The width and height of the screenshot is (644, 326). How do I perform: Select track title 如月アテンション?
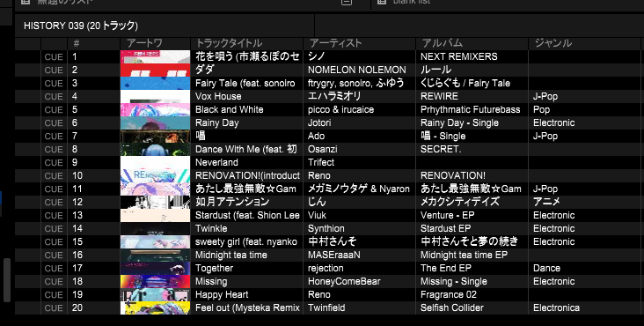point(232,202)
